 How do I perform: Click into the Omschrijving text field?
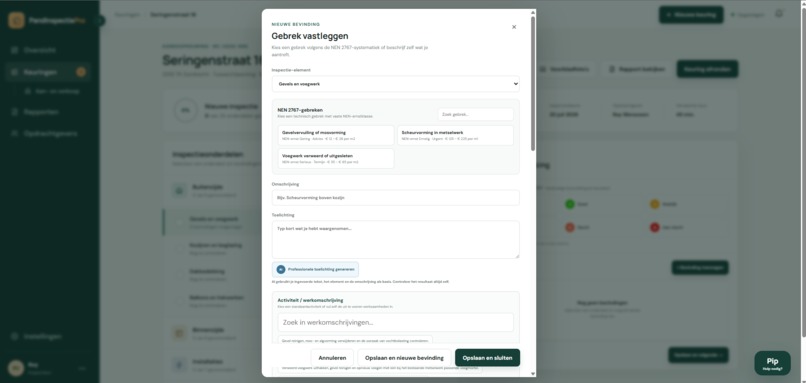tap(395, 197)
